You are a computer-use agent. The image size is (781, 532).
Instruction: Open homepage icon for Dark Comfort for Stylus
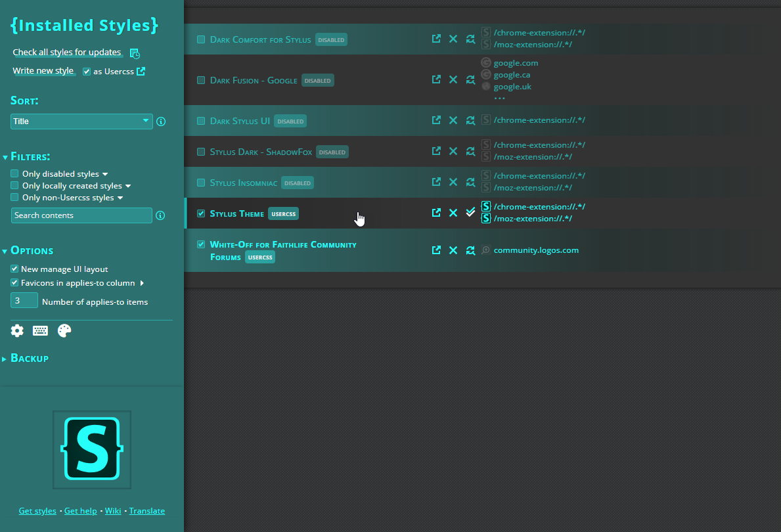pos(436,39)
